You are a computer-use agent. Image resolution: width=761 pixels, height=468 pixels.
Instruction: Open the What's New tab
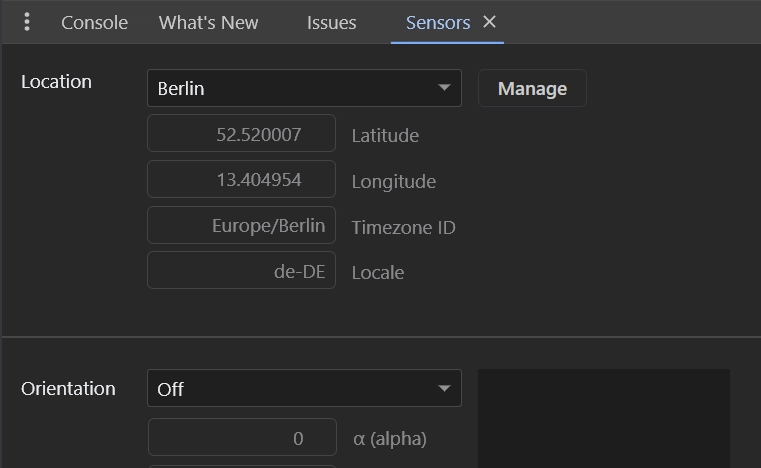tap(208, 22)
